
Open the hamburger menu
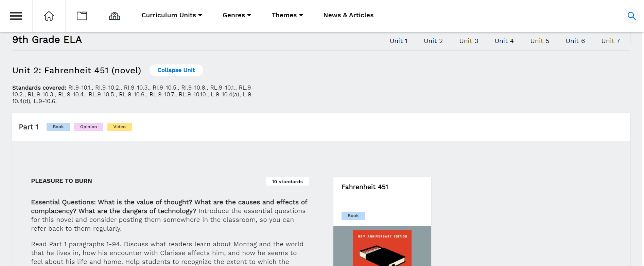pos(16,16)
